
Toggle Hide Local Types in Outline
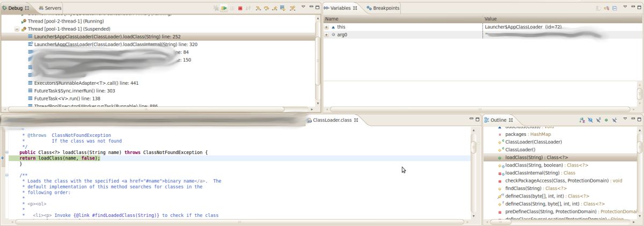pos(614,120)
